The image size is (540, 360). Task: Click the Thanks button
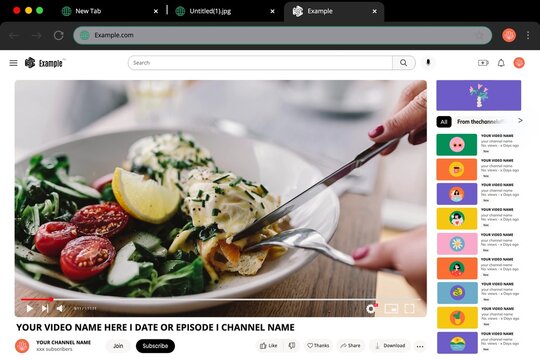click(x=318, y=346)
